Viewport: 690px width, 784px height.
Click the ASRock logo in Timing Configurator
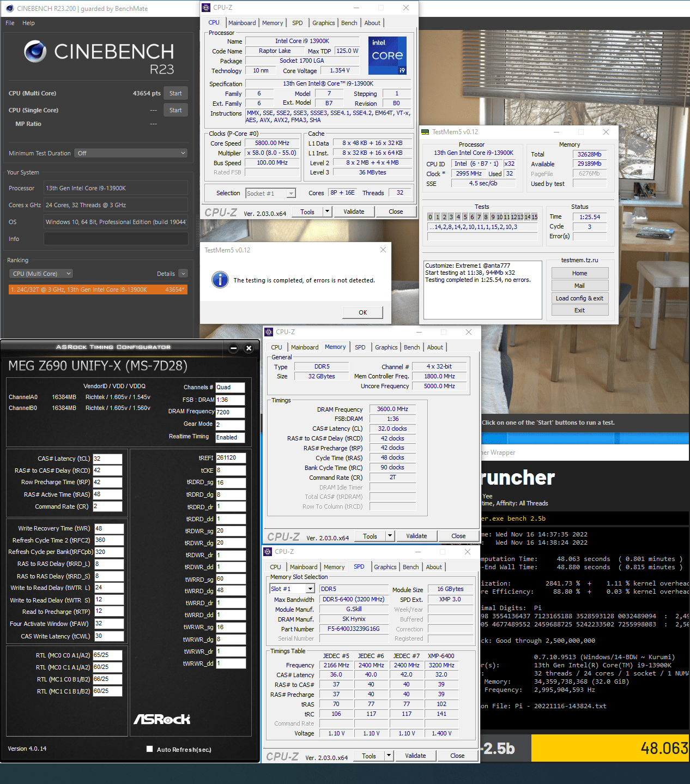point(162,719)
